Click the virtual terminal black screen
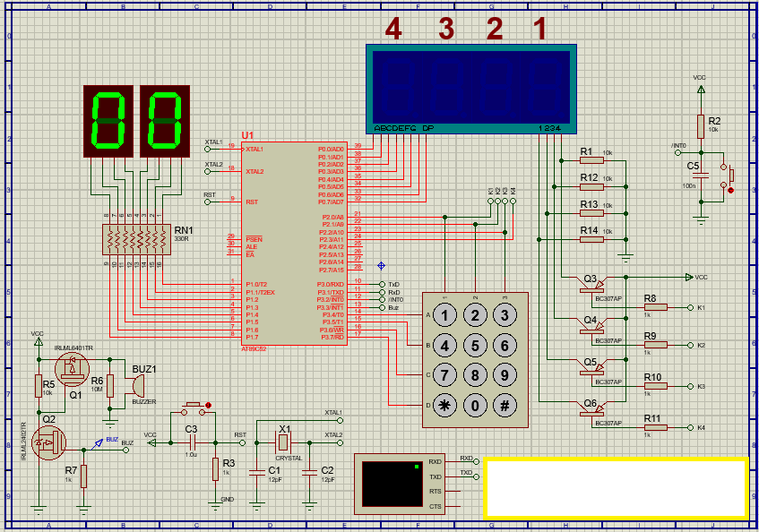 [392, 484]
